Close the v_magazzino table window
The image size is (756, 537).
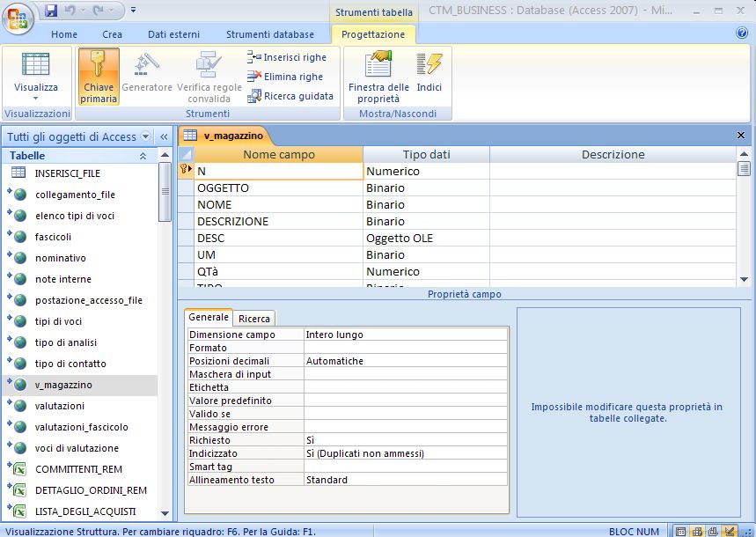tap(741, 136)
